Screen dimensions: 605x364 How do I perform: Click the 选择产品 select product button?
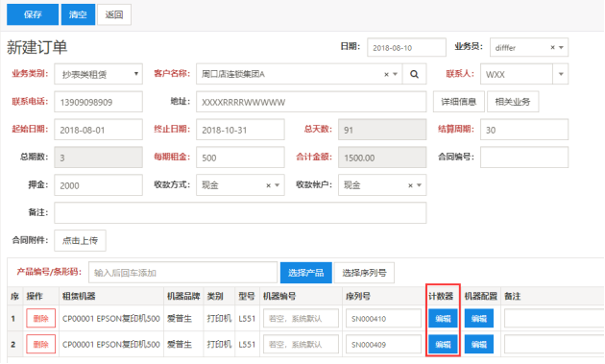(x=306, y=273)
